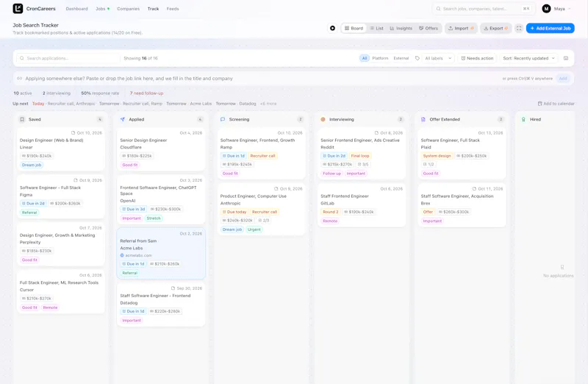Image resolution: width=588 pixels, height=384 pixels.
Task: Toggle the fullscreen expand icon
Action: (519, 28)
